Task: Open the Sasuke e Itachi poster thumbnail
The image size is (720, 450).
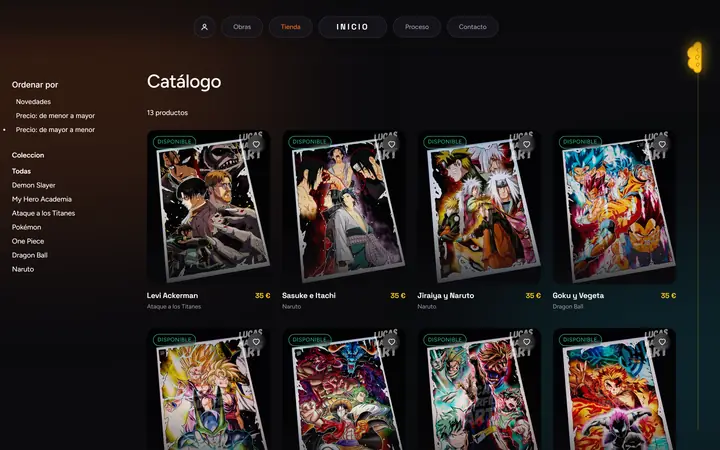Action: pos(344,207)
